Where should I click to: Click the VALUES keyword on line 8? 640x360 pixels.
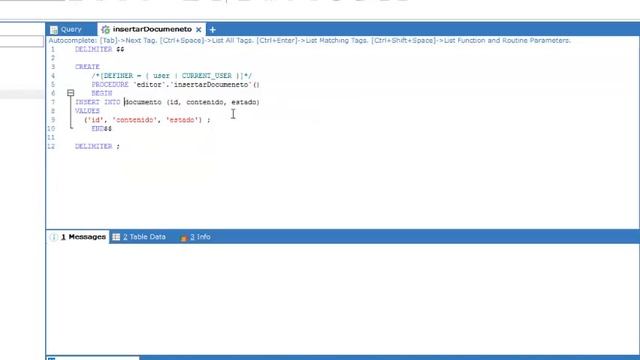point(87,111)
